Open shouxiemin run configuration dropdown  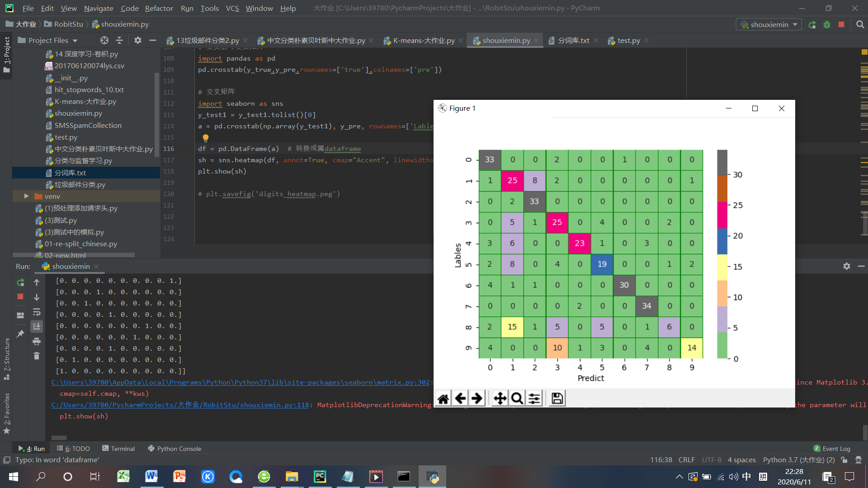coord(769,24)
